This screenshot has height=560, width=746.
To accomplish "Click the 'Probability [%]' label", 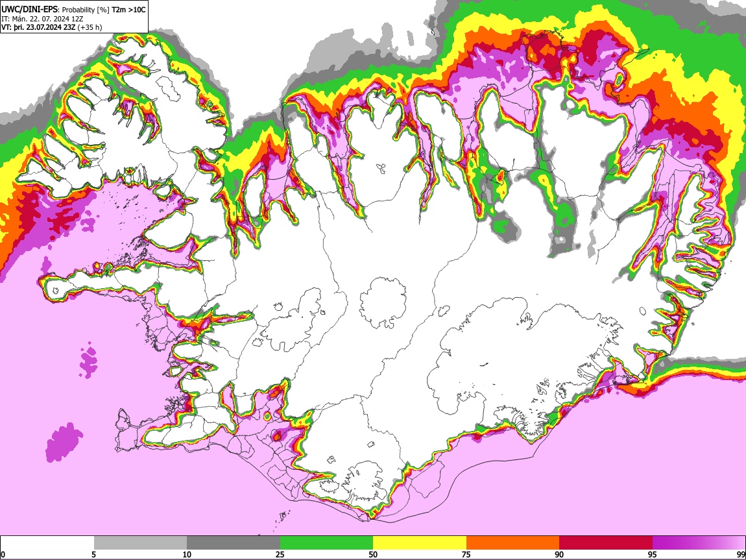I will coord(86,10).
